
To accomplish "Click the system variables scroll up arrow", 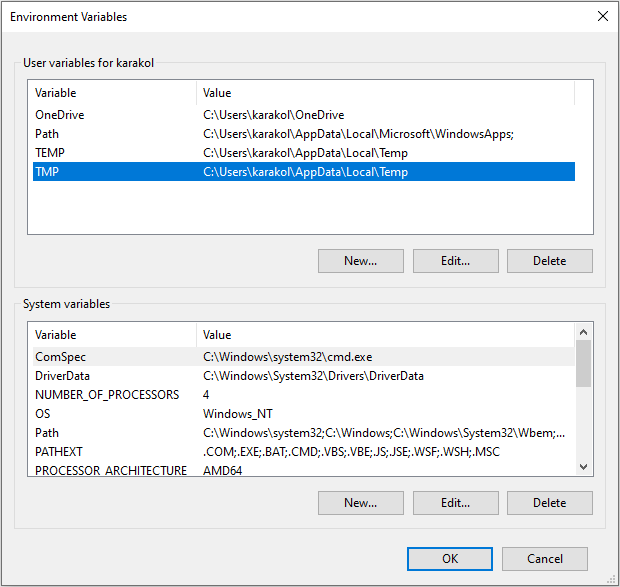I will point(583,332).
